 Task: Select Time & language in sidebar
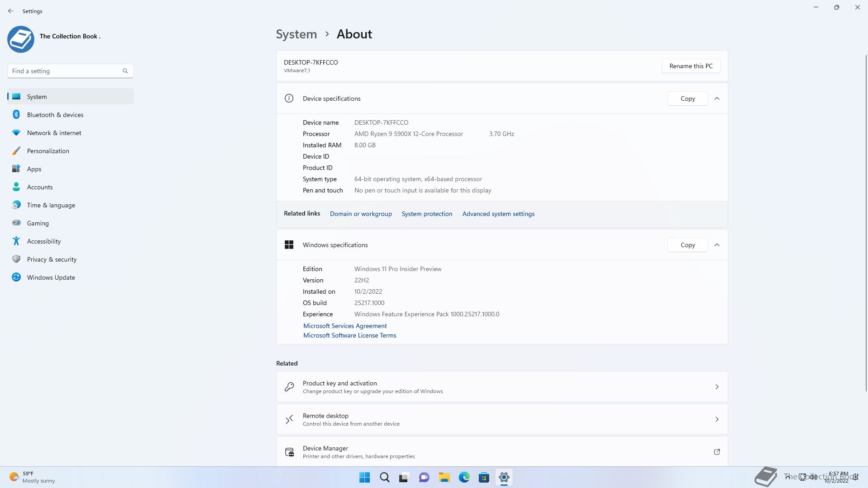[71, 205]
